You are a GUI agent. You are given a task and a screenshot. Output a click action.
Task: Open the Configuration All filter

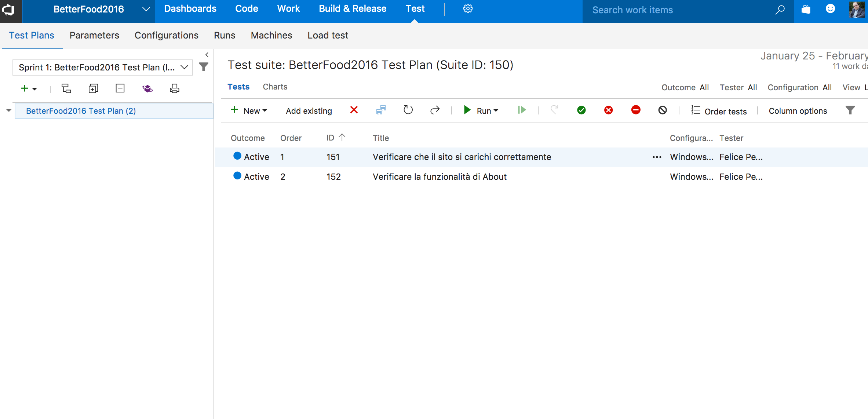pyautogui.click(x=799, y=87)
